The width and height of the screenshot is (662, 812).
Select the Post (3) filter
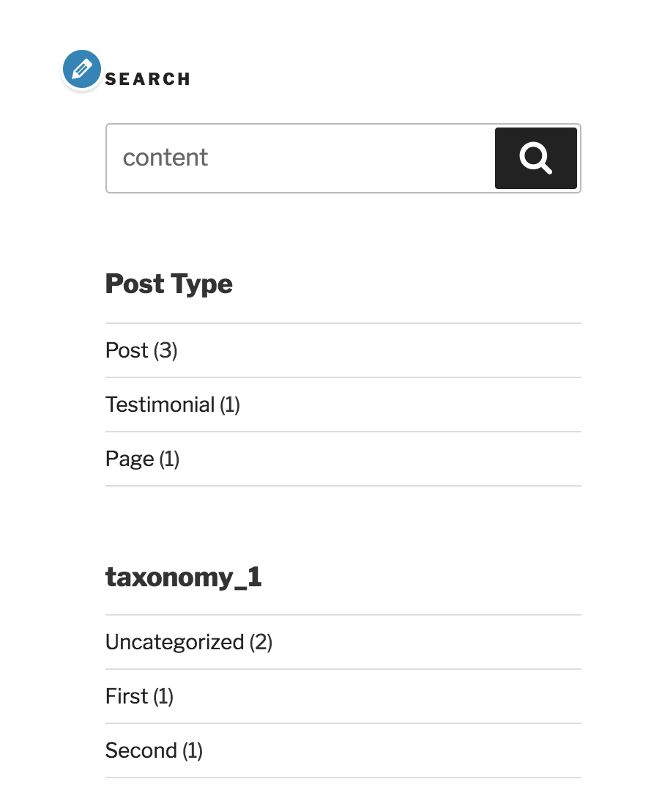pyautogui.click(x=141, y=350)
